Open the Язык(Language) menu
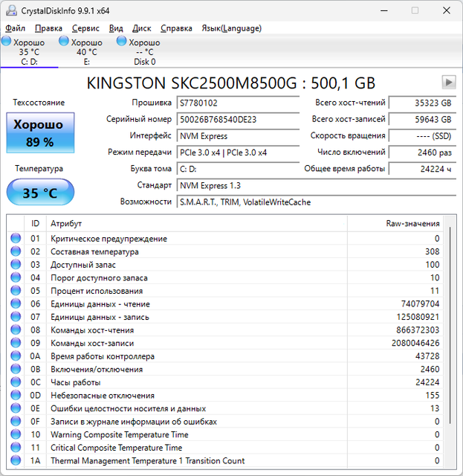 (x=232, y=28)
